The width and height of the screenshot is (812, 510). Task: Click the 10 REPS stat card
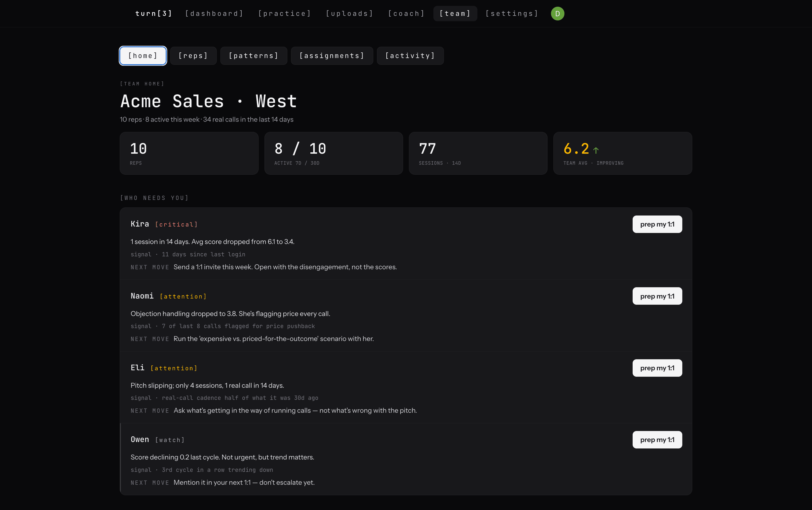tap(189, 153)
